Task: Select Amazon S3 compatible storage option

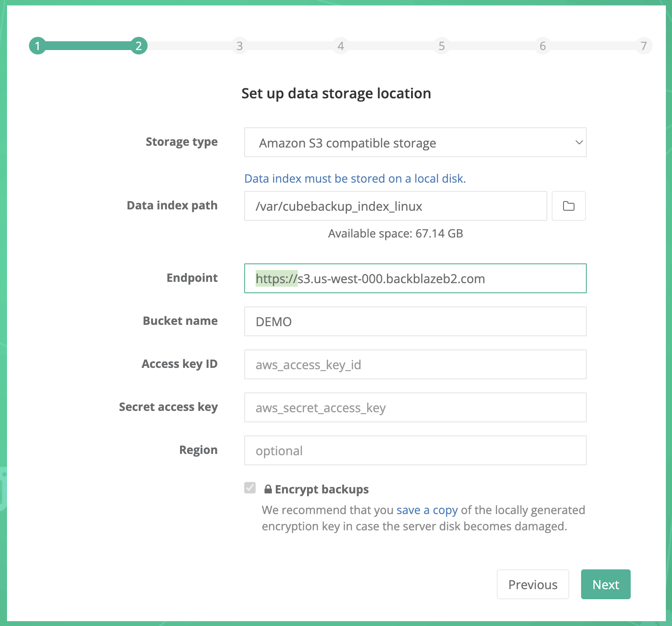Action: (347, 142)
